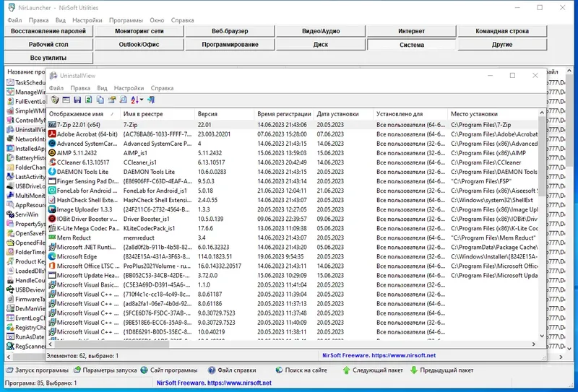The width and height of the screenshot is (578, 392).
Task: Open the dropdown arrow beside the sort icon
Action: pos(142,100)
